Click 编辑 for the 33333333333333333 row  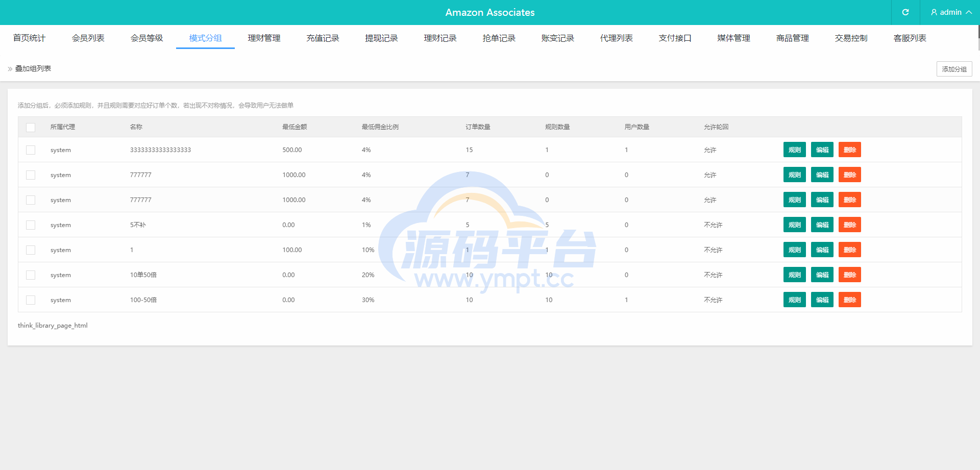pos(822,150)
